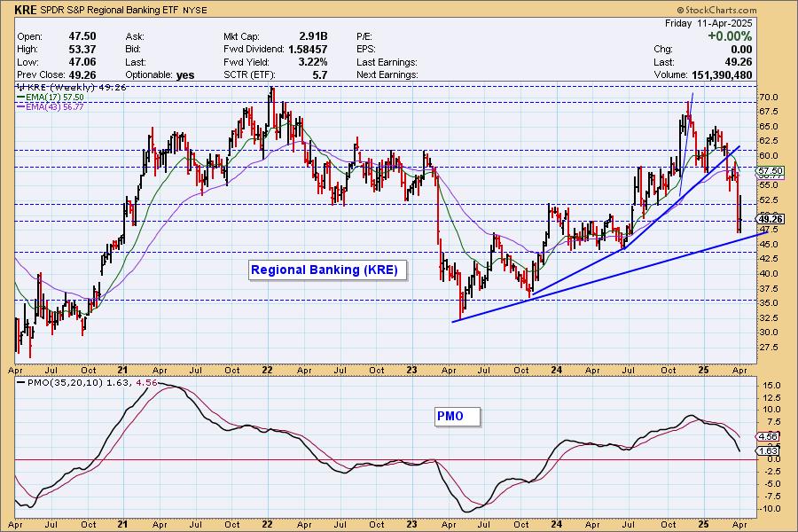Image resolution: width=798 pixels, height=532 pixels.
Task: Click the EMA(43) 56.77 legend entry
Action: [x=51, y=107]
